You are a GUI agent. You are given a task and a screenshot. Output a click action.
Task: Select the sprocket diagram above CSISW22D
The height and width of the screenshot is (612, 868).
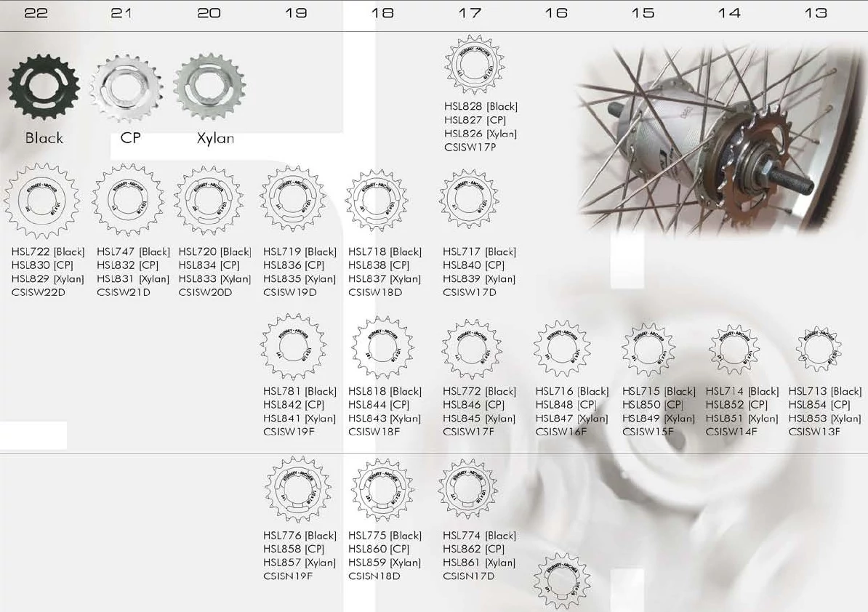click(41, 201)
